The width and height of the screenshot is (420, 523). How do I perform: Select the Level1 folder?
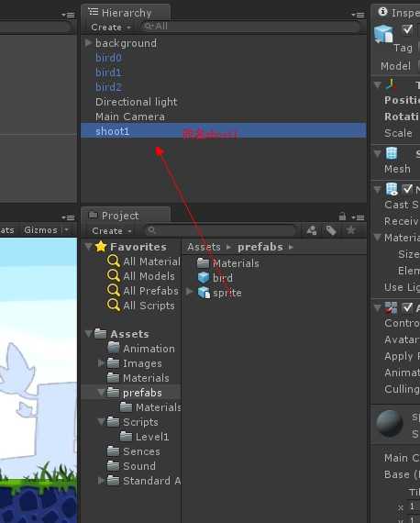click(144, 437)
